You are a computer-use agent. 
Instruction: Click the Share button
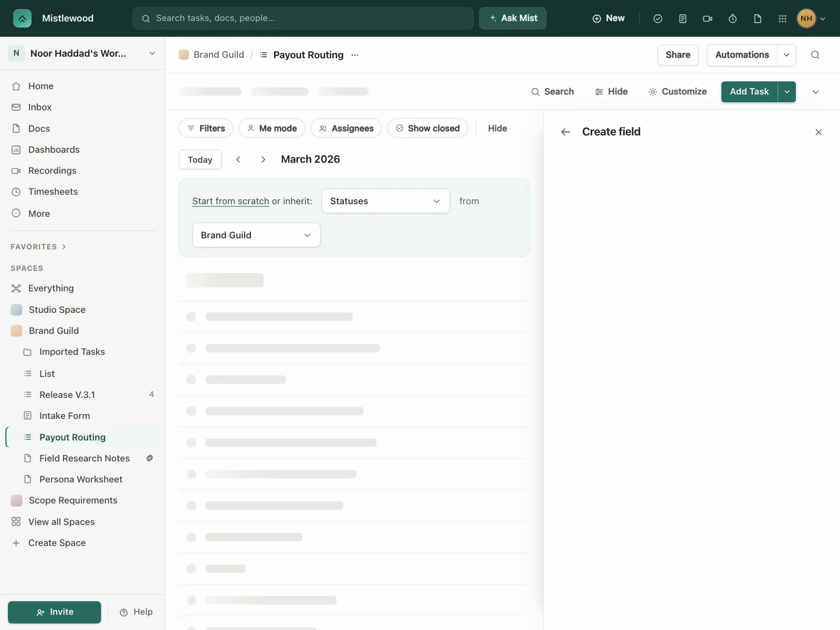tap(678, 55)
